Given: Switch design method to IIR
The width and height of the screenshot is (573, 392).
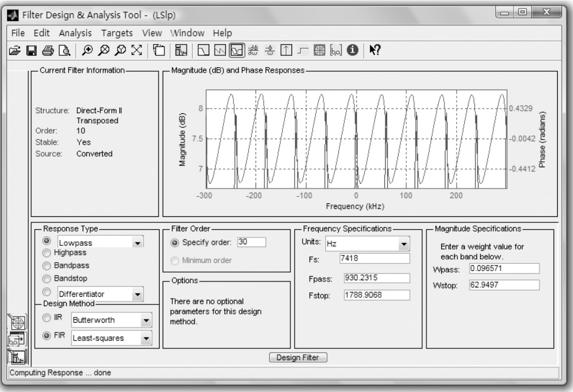Looking at the screenshot, I should point(47,318).
